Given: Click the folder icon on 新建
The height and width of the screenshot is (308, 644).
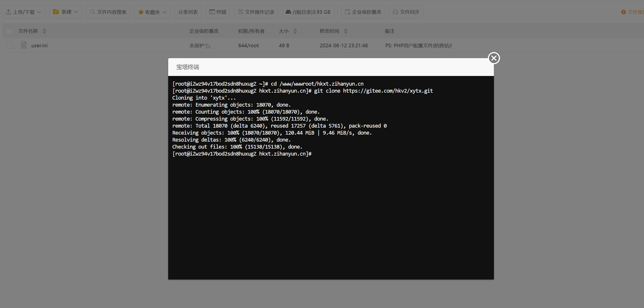Looking at the screenshot, I should (x=56, y=12).
